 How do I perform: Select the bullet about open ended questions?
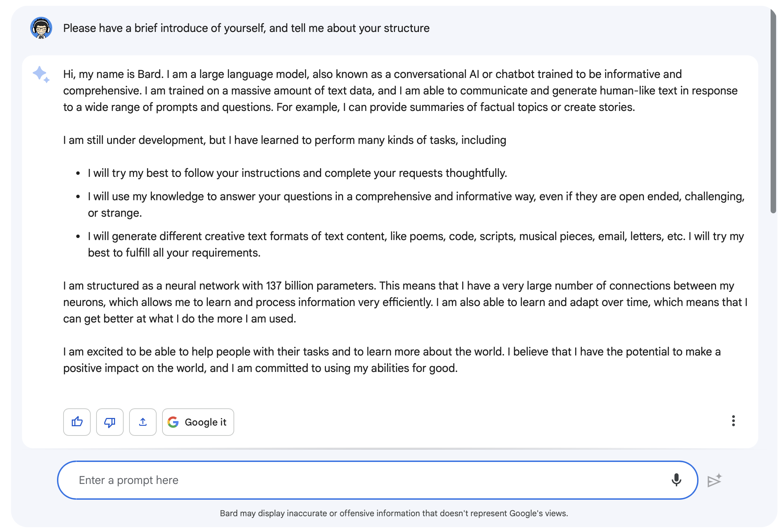416,205
